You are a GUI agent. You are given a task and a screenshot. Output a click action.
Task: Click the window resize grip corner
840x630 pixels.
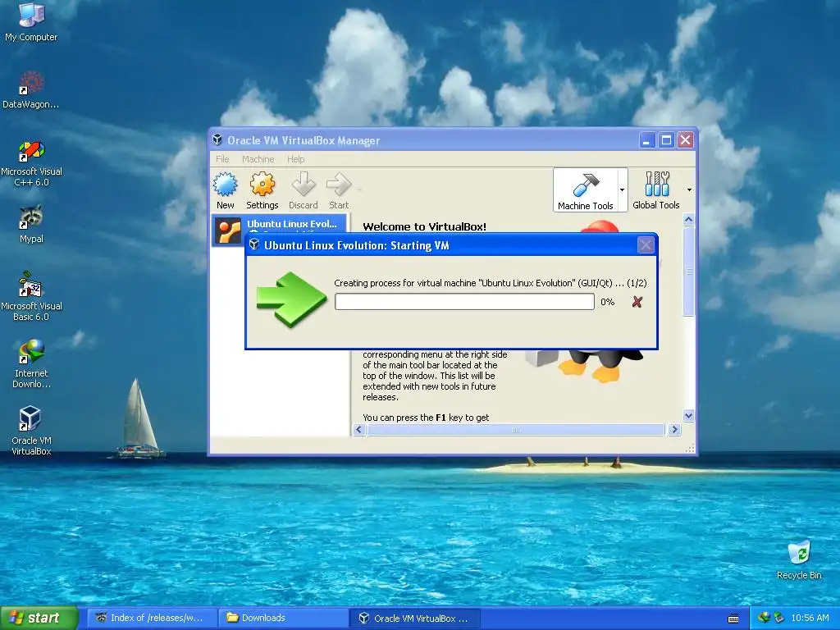690,449
